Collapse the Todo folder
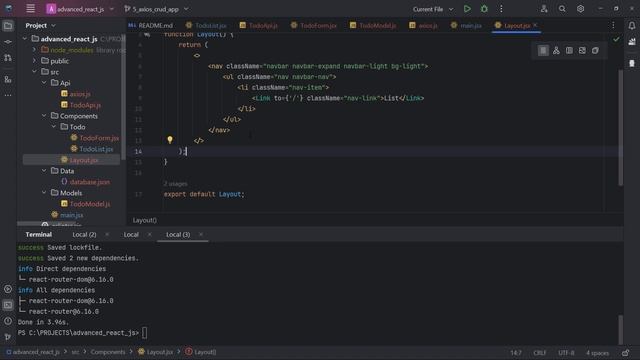This screenshot has height=360, width=640. pos(54,127)
